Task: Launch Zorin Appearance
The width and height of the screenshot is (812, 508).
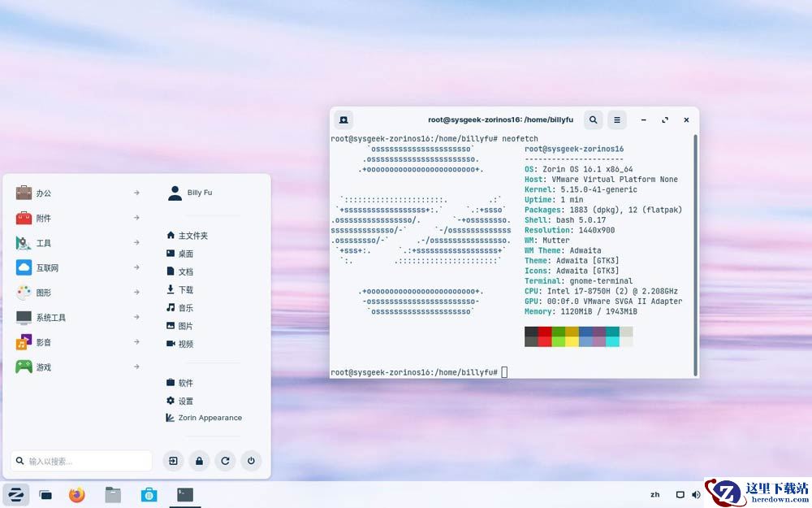Action: (x=204, y=418)
